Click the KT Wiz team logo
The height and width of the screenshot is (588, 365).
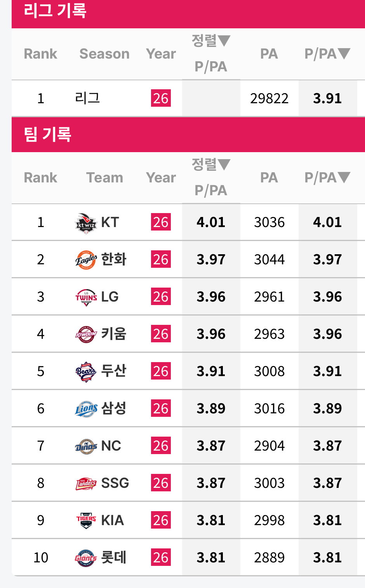coord(86,222)
